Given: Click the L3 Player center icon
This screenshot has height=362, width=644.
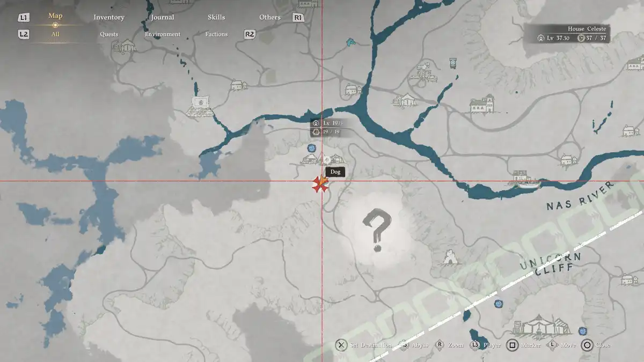Looking at the screenshot, I should click(x=475, y=345).
